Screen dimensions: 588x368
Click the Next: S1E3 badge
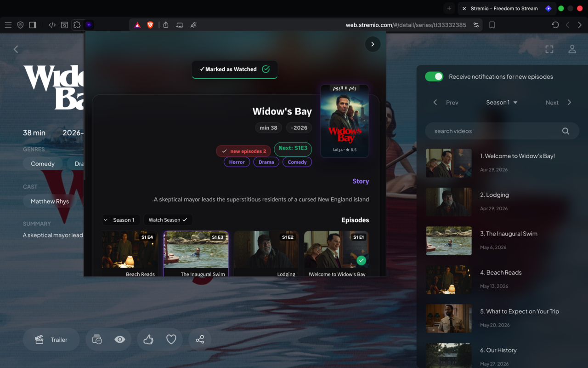click(293, 149)
